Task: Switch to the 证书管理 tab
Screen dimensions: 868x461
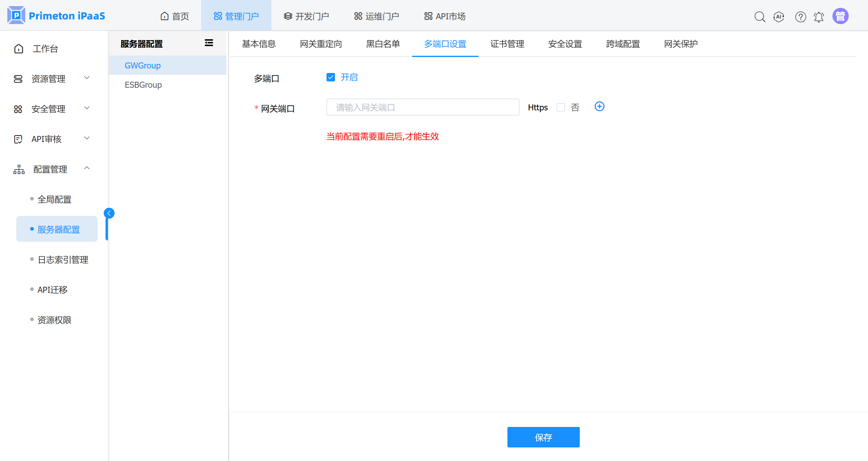Action: 507,44
